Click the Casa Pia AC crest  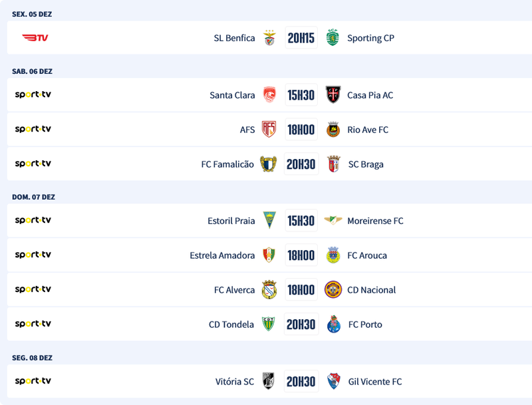332,95
